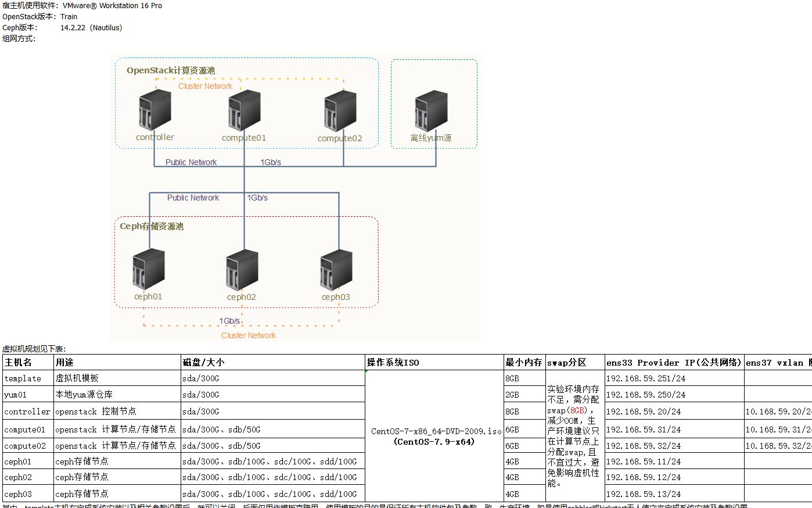Select the OpenStack计算资源池 title
Screen dimensions: 812x508
[171, 70]
